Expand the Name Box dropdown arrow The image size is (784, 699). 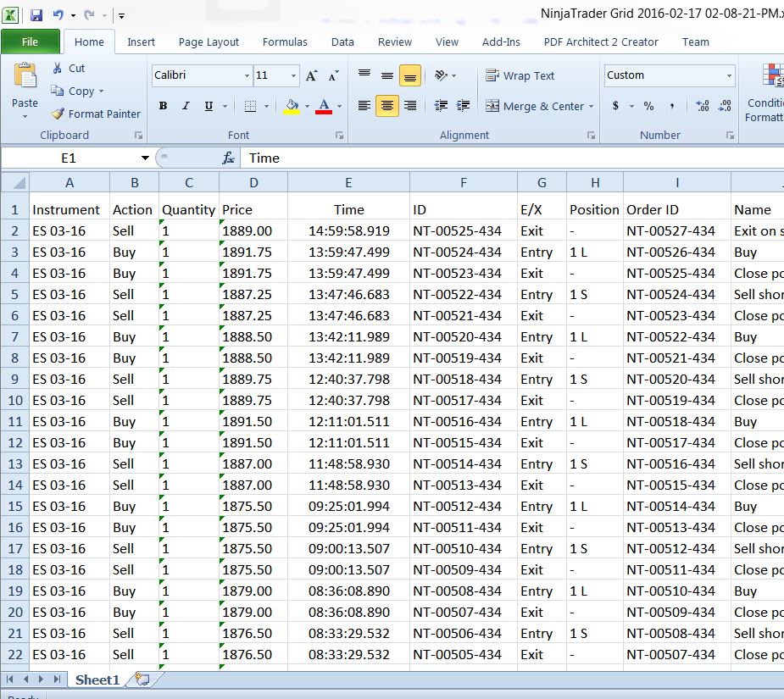pyautogui.click(x=145, y=158)
